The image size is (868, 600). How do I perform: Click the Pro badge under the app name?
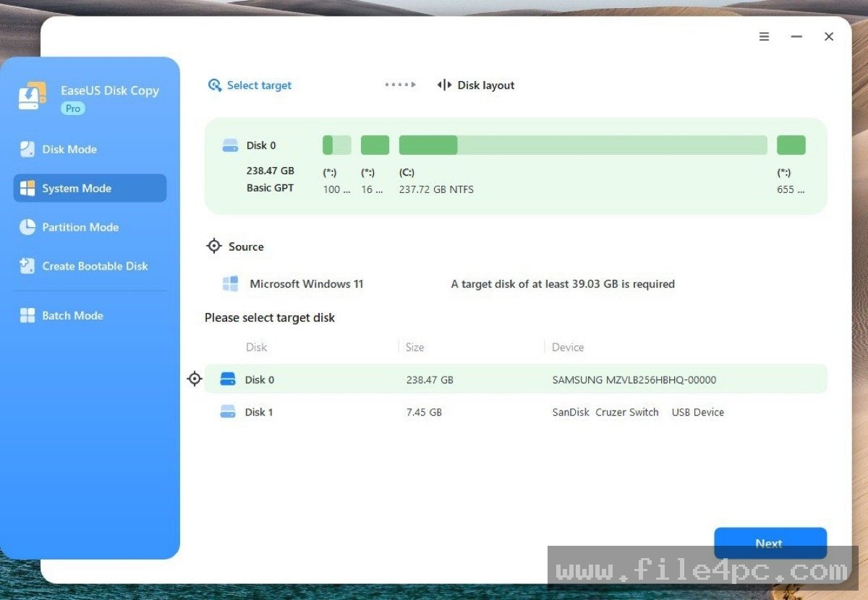click(x=73, y=108)
